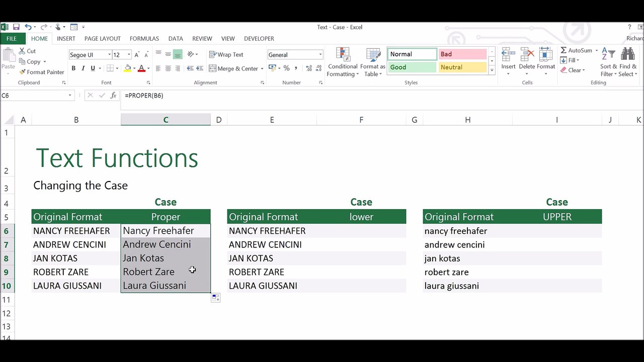Switch to the DEVELOPER tab
The width and height of the screenshot is (644, 362).
click(x=259, y=39)
